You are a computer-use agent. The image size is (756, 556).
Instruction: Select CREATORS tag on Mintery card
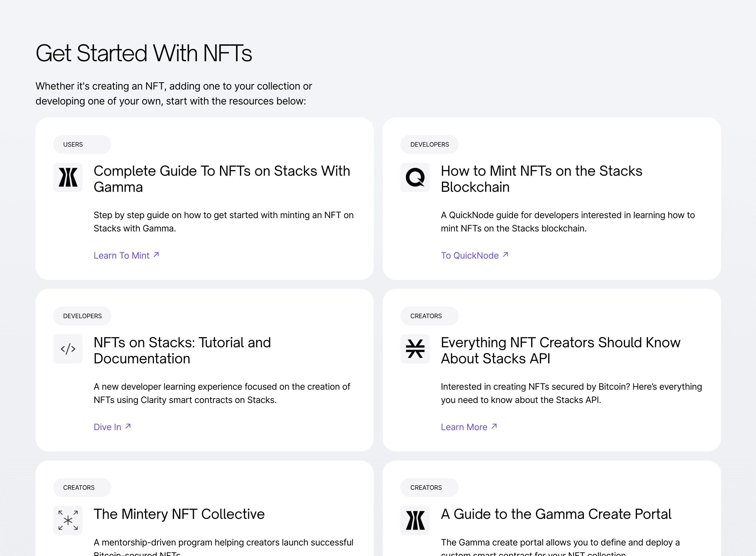pos(82,488)
